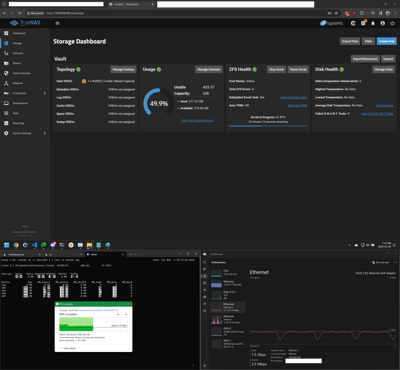Click the browser address bar
The height and width of the screenshot is (370, 400).
click(183, 13)
